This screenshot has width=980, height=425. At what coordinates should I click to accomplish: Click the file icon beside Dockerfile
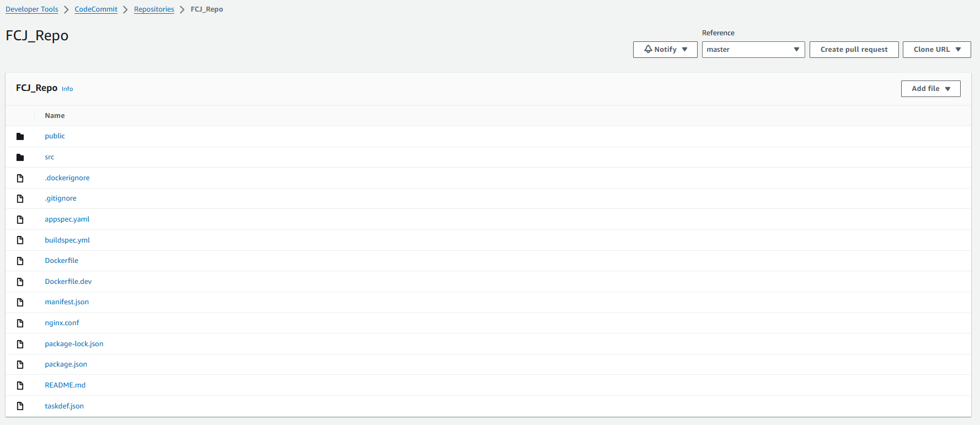(20, 261)
